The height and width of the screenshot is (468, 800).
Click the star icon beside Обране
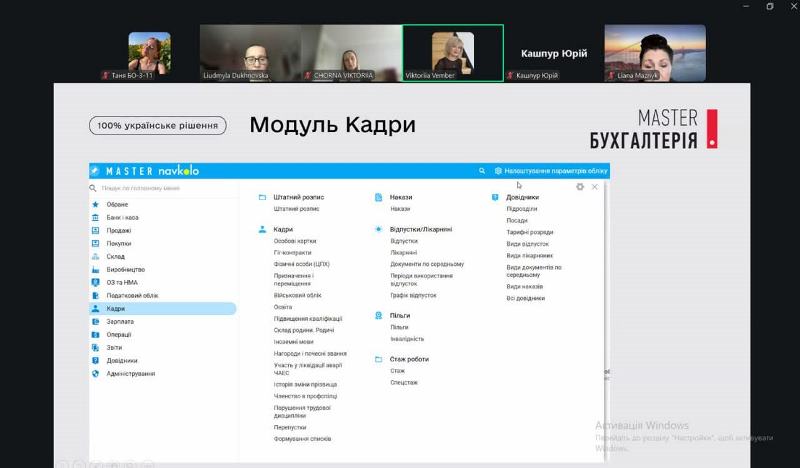point(95,204)
